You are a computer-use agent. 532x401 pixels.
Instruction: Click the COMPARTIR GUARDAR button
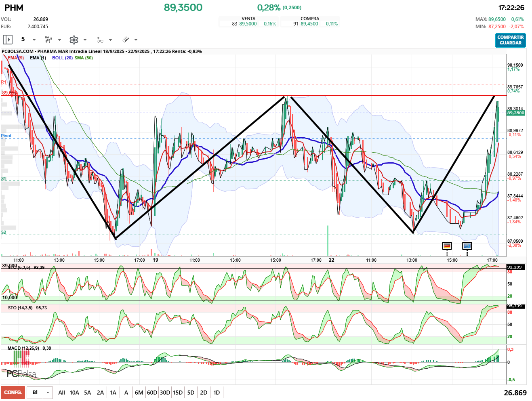pos(511,40)
